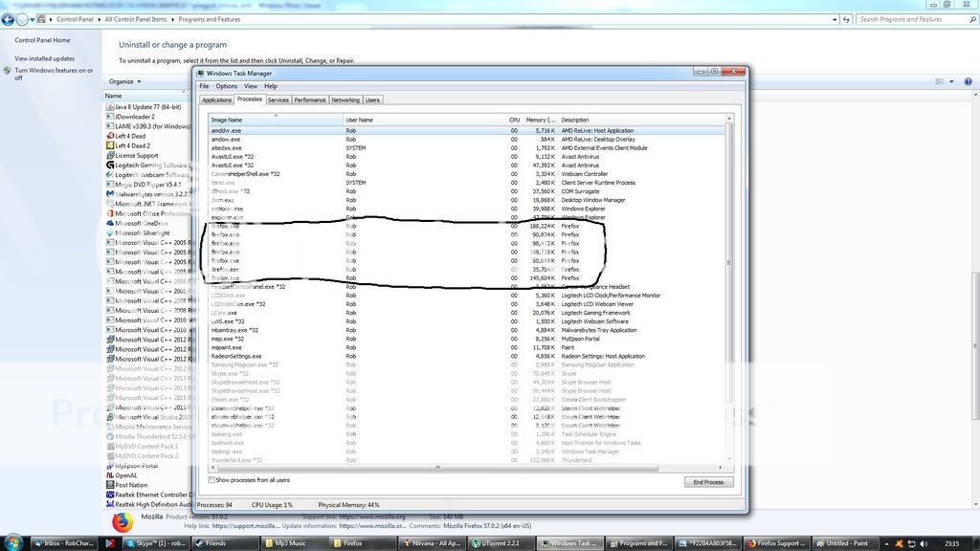980x551 pixels.
Task: Open the Help menu in Task Manager
Action: point(271,86)
